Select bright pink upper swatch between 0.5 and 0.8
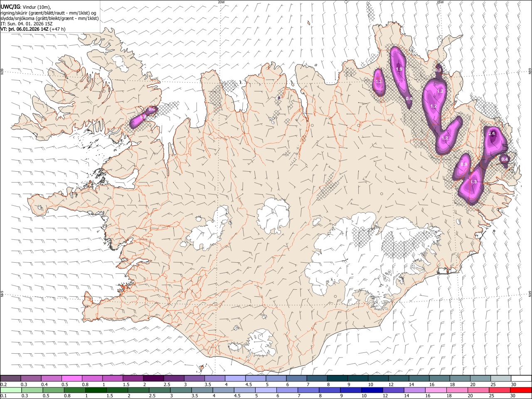Image resolution: width=532 pixels, height=399 pixels. point(72,379)
